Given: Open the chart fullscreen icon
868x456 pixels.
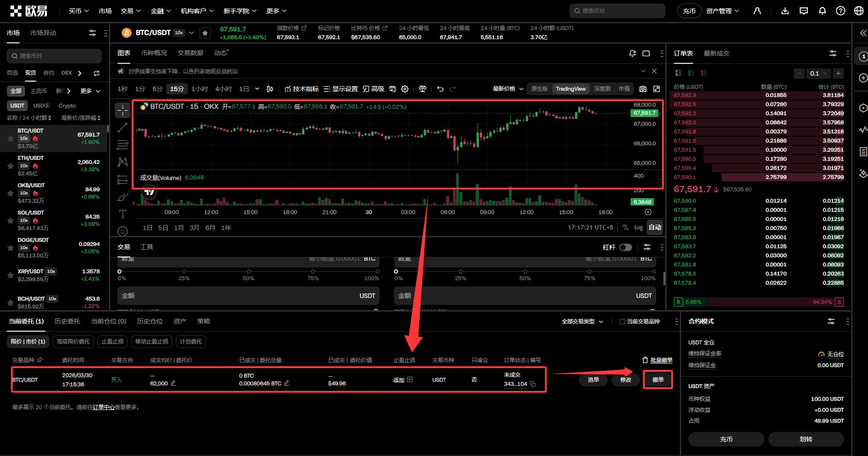Looking at the screenshot, I should click(657, 89).
